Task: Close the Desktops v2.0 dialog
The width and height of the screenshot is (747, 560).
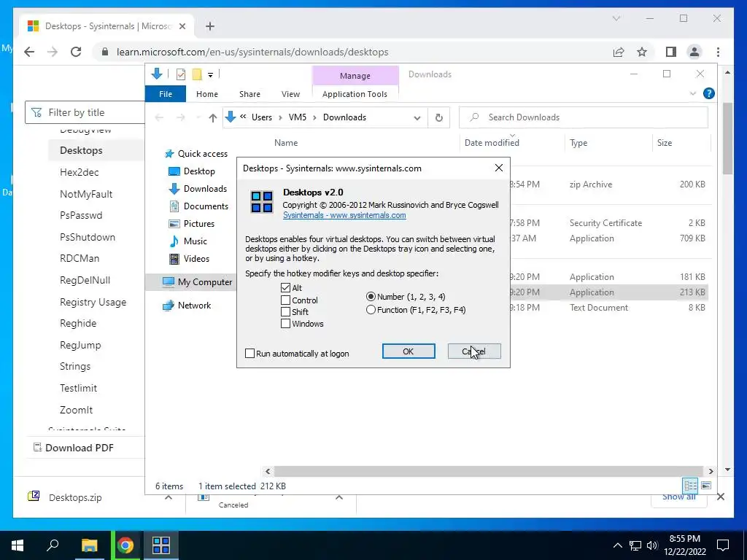Action: coord(499,168)
